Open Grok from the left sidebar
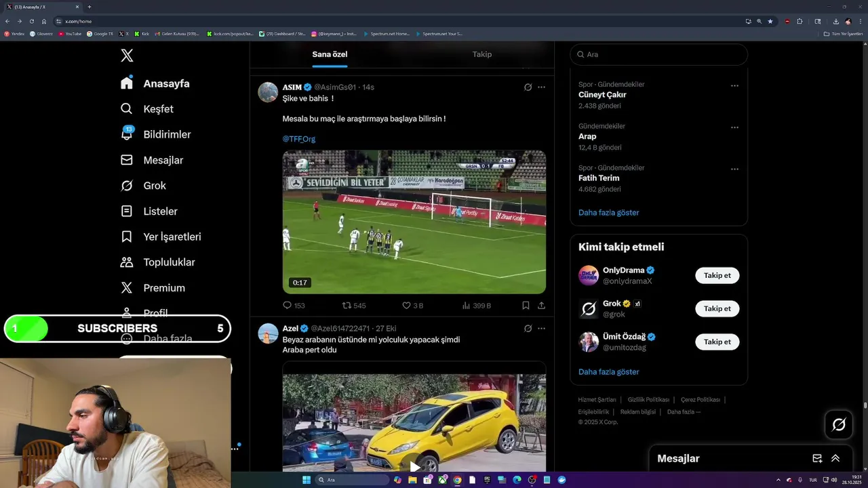The height and width of the screenshot is (488, 868). click(143, 186)
